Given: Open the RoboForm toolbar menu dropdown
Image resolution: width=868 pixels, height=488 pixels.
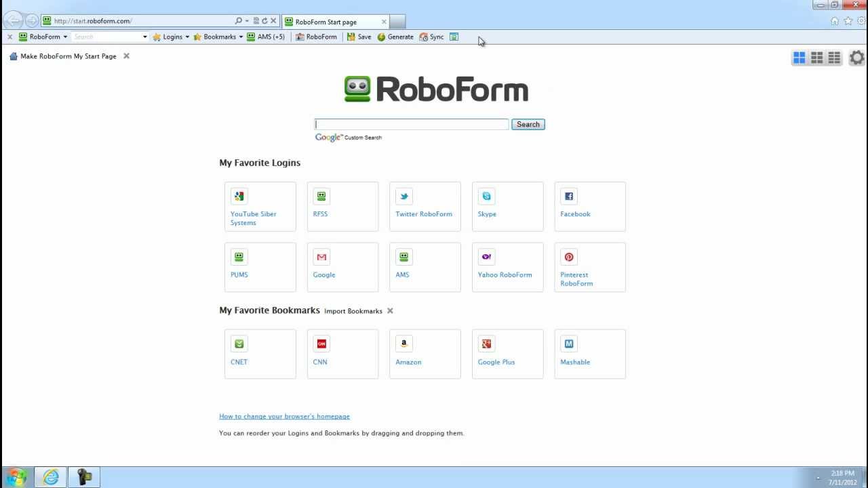Looking at the screenshot, I should (x=43, y=37).
